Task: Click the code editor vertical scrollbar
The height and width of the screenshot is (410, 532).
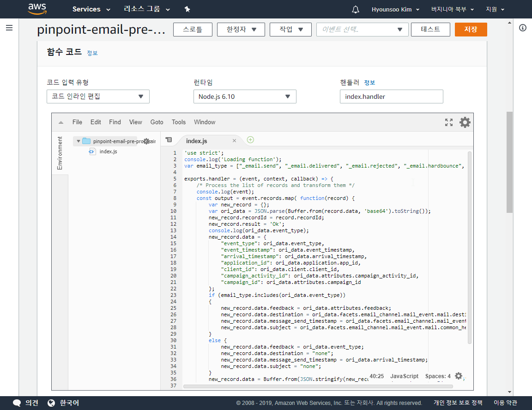Action: click(470, 247)
